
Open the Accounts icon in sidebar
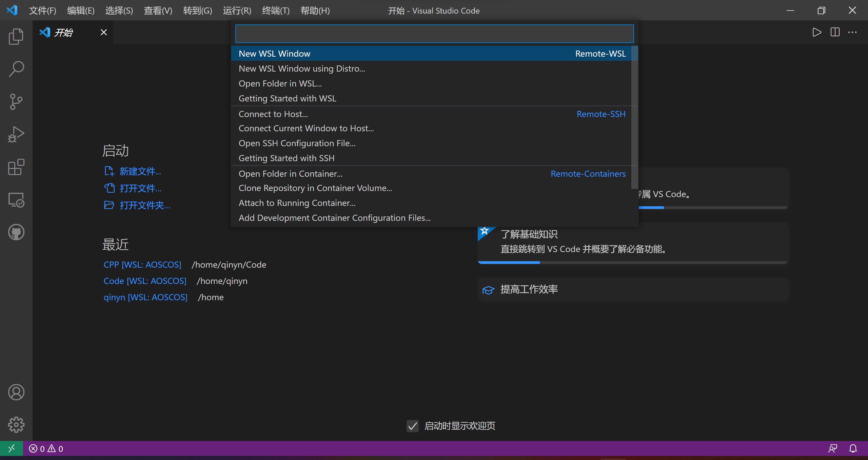click(x=16, y=392)
